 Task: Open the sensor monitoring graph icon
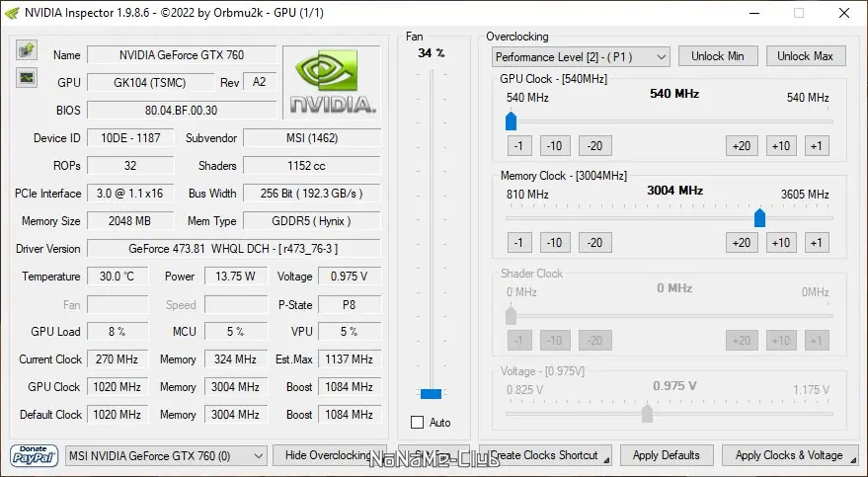tap(26, 77)
